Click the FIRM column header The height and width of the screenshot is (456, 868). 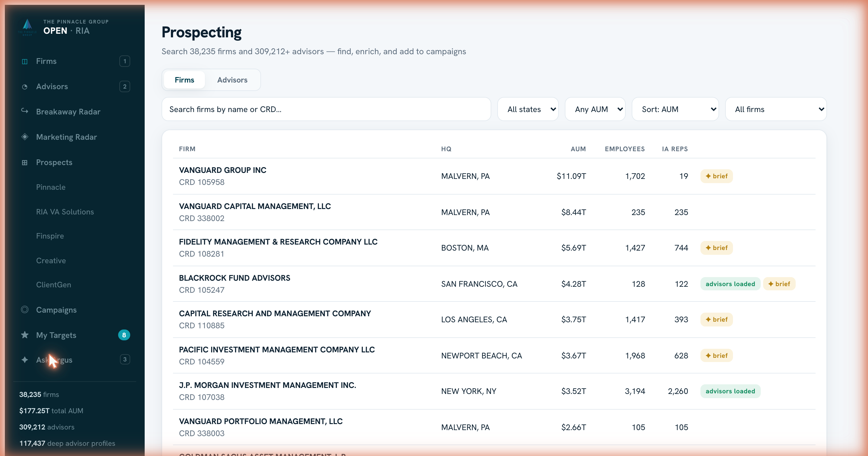[x=187, y=149]
